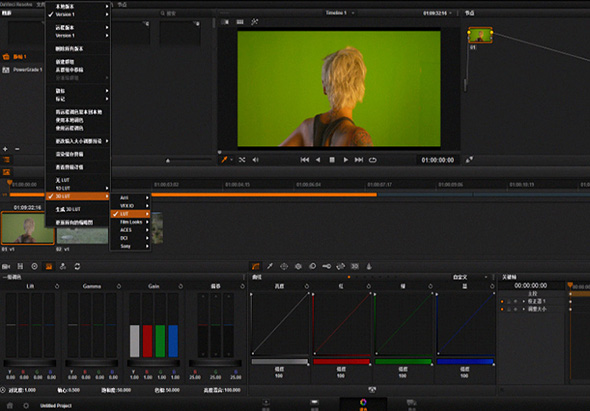Viewport: 590px width, 411px height.
Task: Expand Sony LUT submenu
Action: pyautogui.click(x=130, y=246)
